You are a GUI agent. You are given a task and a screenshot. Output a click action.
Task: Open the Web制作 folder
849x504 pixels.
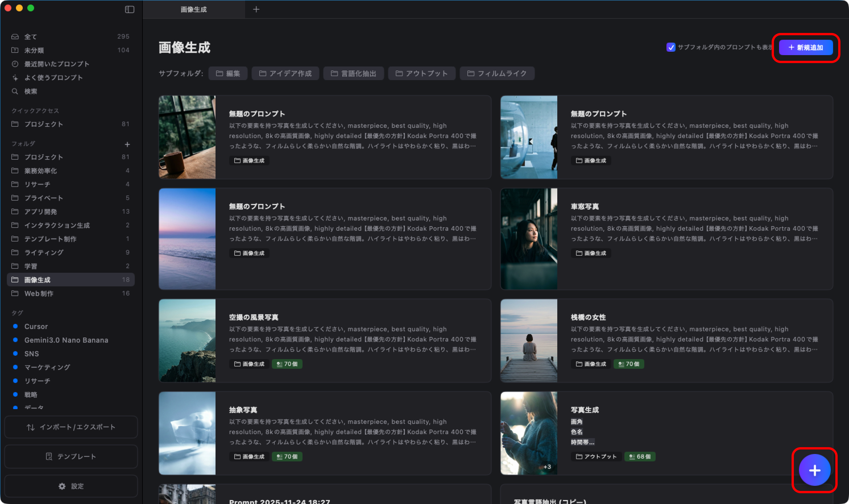[x=71, y=293]
